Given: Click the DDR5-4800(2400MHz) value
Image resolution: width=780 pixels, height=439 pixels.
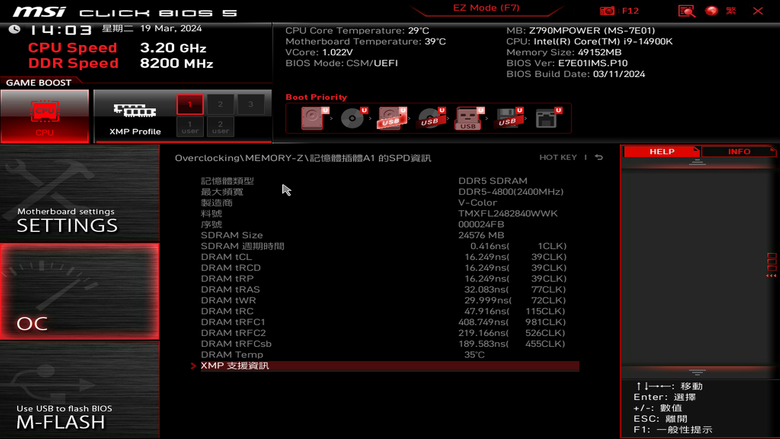Looking at the screenshot, I should [x=510, y=192].
